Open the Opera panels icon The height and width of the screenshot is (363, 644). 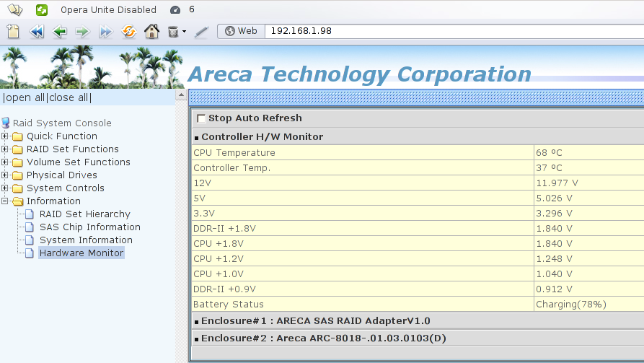tap(15, 9)
